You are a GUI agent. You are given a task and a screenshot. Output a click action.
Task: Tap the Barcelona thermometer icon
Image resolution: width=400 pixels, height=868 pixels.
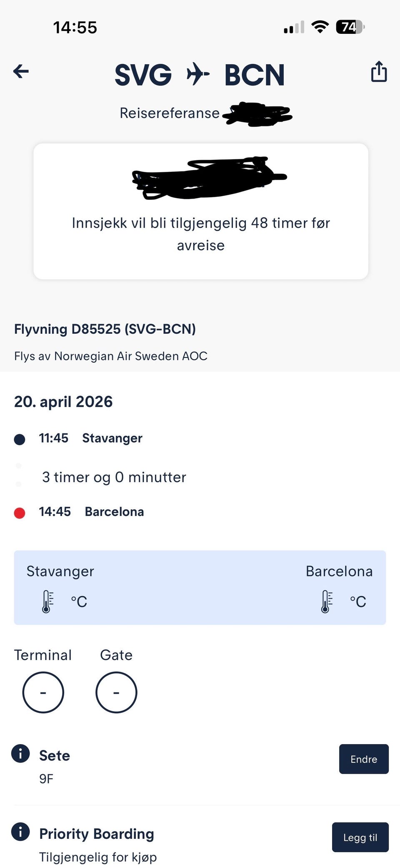pos(327,601)
